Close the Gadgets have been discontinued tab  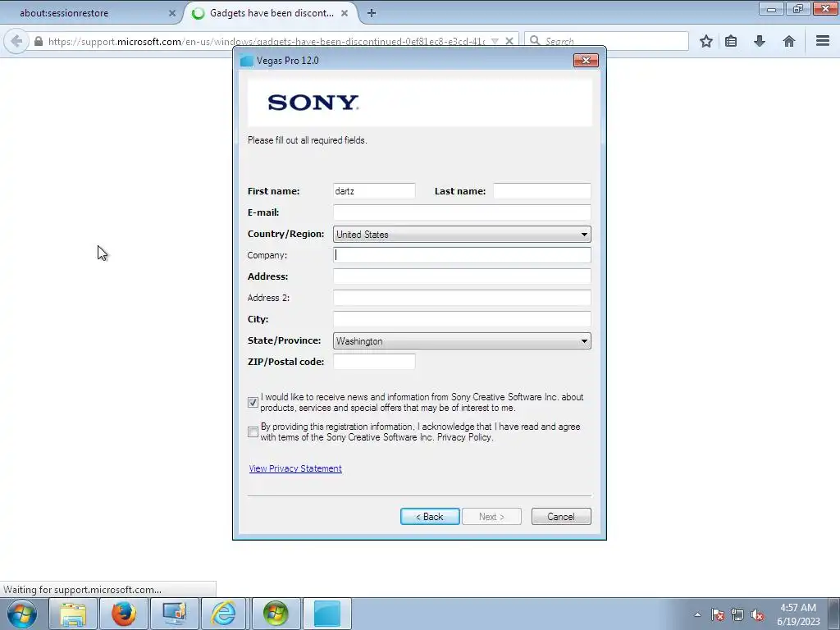click(345, 13)
